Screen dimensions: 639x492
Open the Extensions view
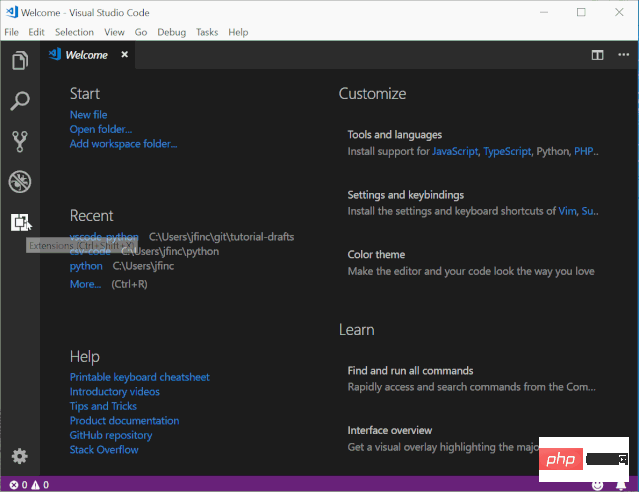[20, 222]
